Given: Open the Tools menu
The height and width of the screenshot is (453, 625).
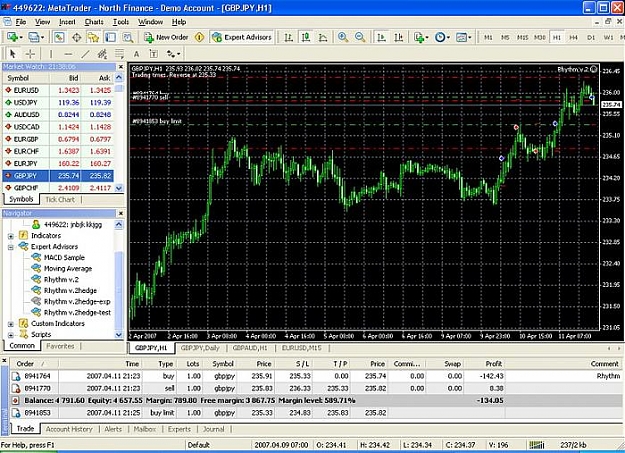Looking at the screenshot, I should pyautogui.click(x=121, y=22).
